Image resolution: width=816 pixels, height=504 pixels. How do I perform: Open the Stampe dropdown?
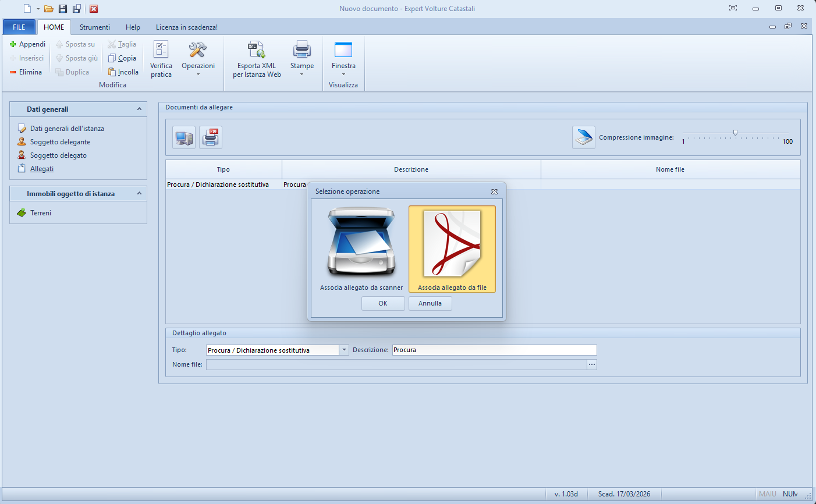pos(301,58)
